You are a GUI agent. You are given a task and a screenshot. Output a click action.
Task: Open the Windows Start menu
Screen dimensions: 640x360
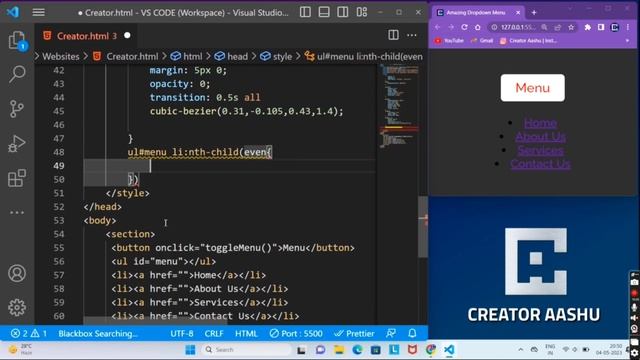190,350
